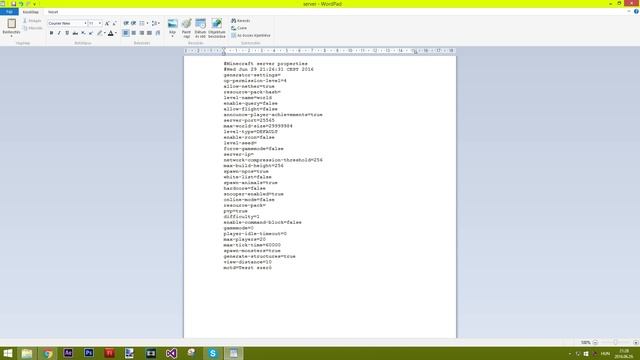
Task: Click the zoom slider handle in status bar
Action: 616,342
